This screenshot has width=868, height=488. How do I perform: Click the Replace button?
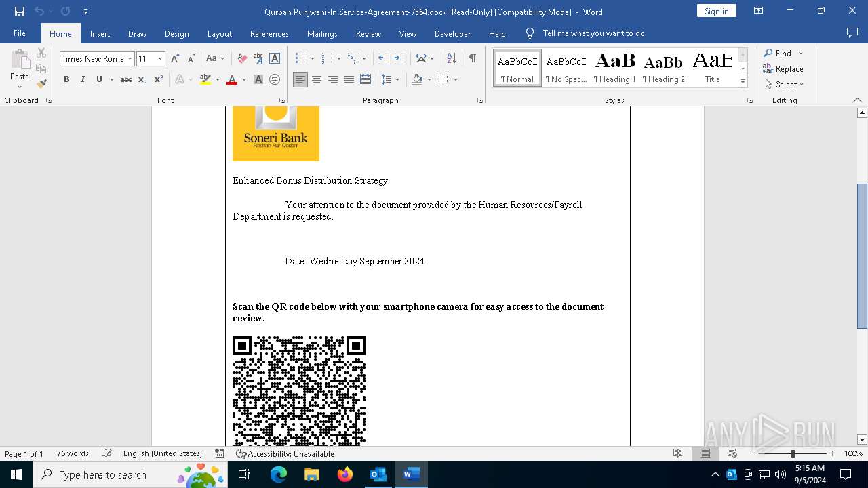783,68
